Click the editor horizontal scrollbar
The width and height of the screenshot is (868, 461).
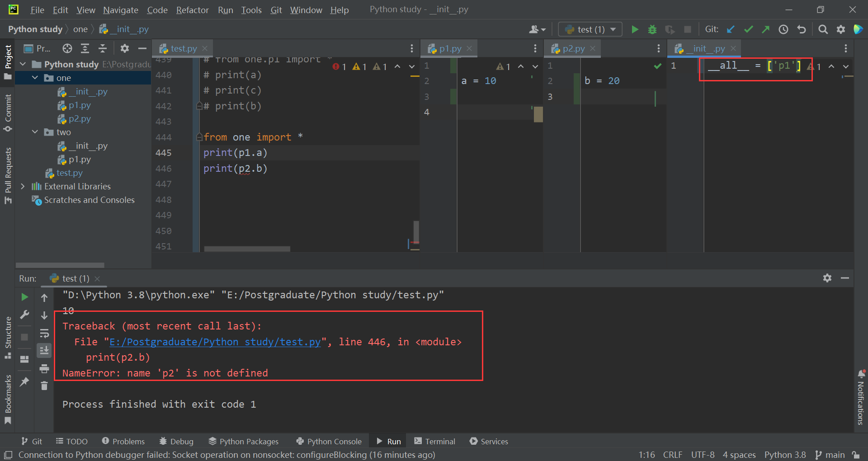[246, 249]
